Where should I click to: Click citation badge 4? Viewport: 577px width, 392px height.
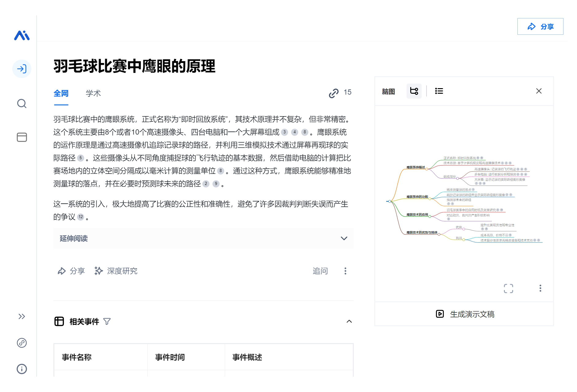(x=294, y=132)
